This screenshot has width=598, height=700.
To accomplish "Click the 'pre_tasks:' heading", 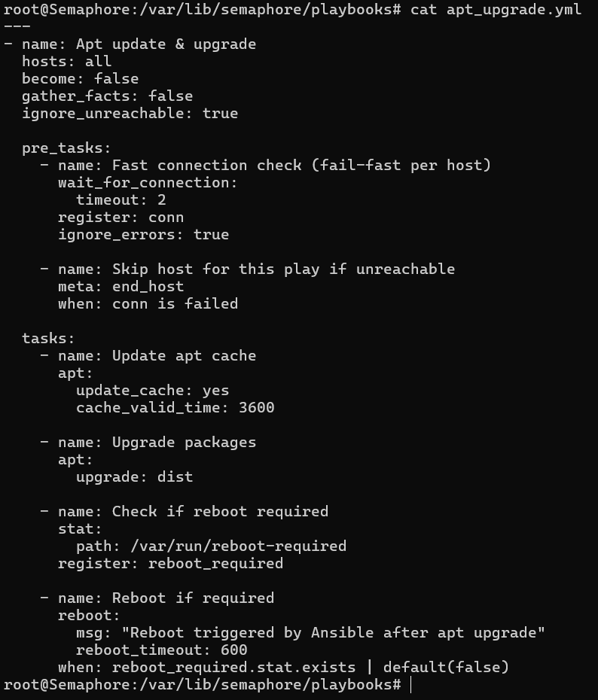I will [66, 148].
